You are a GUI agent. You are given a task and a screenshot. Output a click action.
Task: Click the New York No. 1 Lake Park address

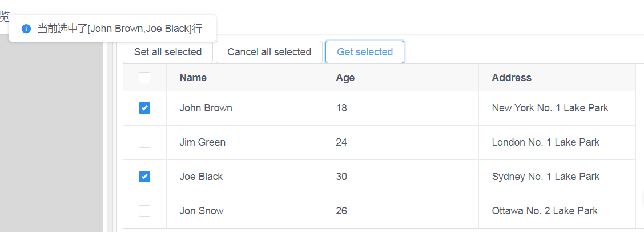[x=550, y=108]
